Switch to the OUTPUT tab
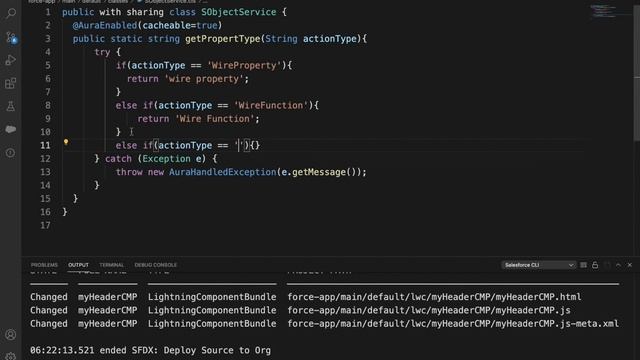Screen dimensions: 640x360 [x=78, y=265]
